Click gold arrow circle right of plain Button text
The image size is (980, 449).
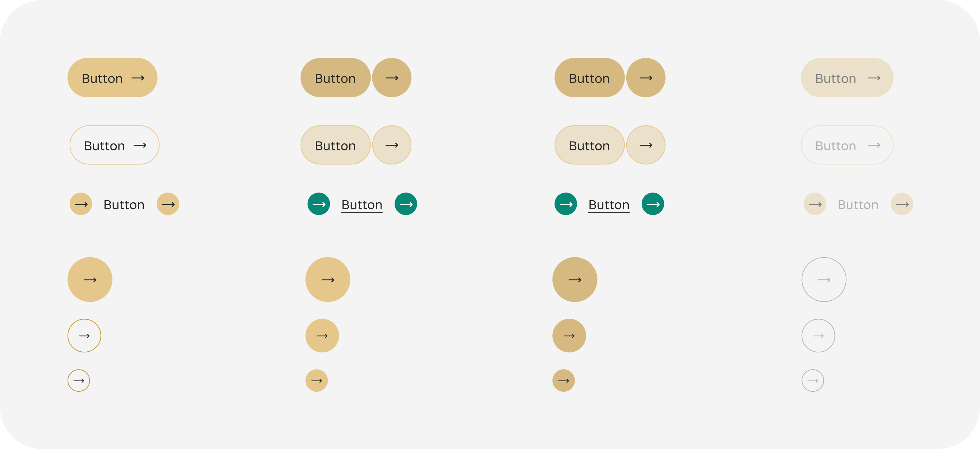tap(168, 204)
